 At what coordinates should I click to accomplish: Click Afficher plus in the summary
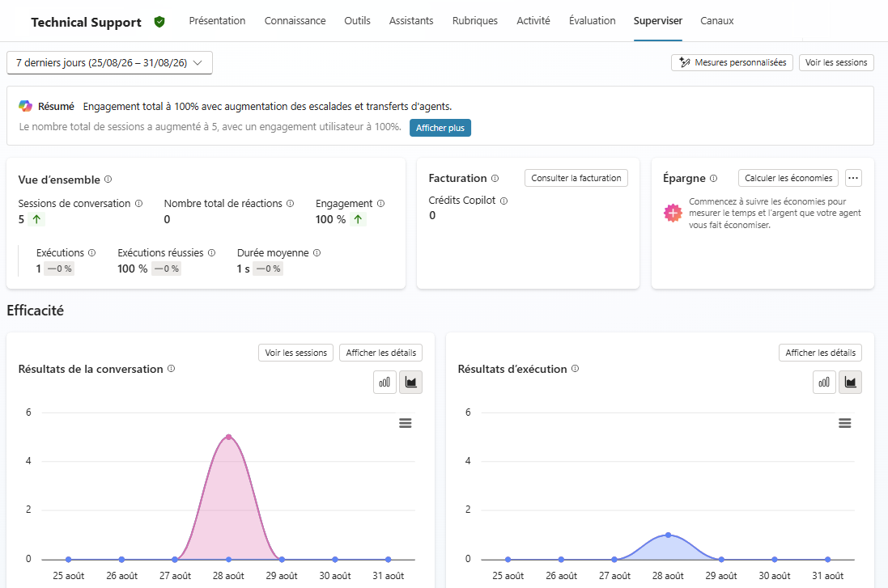440,128
